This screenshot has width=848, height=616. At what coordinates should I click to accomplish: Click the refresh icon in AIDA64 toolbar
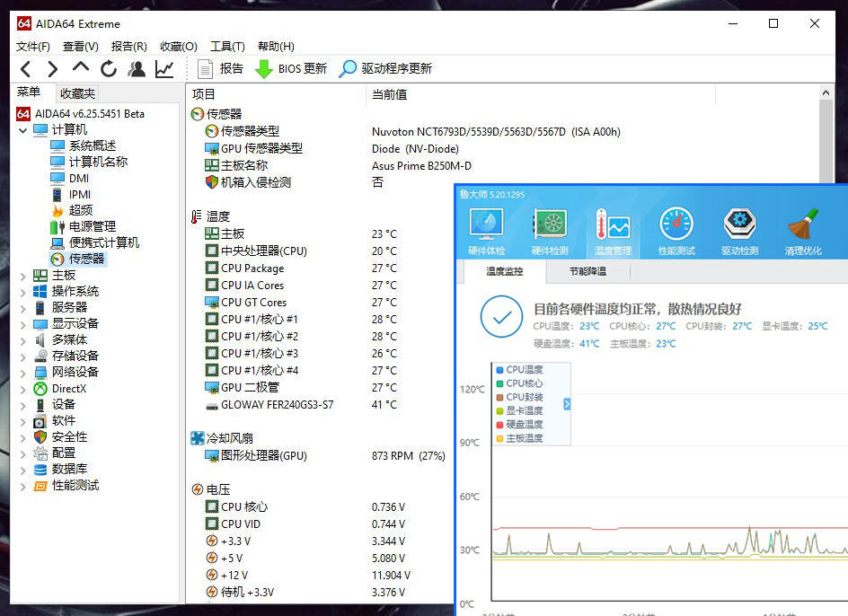click(x=108, y=68)
